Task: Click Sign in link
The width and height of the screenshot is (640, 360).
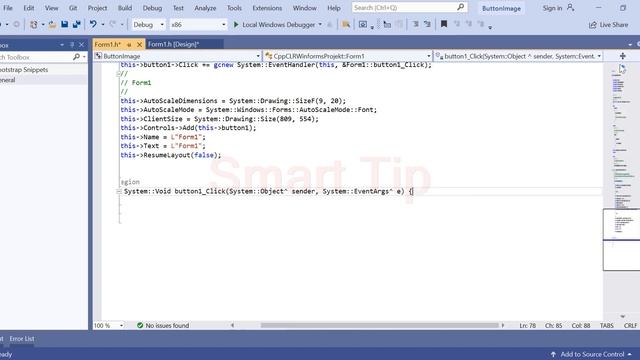Action: click(x=552, y=8)
